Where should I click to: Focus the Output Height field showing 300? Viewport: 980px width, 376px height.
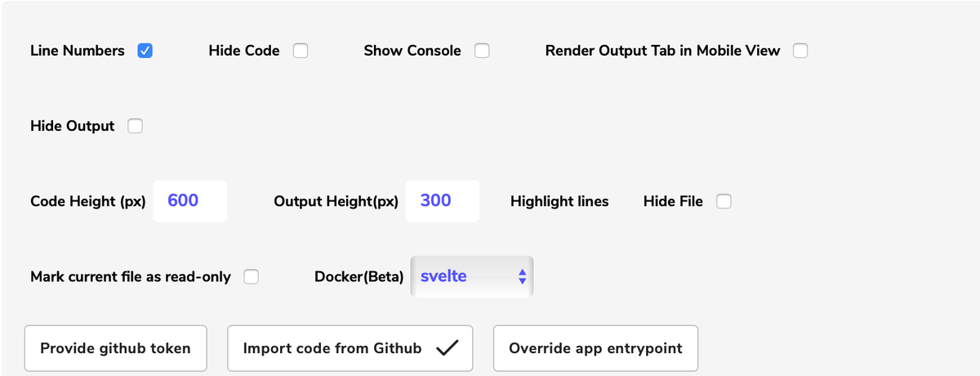point(442,201)
